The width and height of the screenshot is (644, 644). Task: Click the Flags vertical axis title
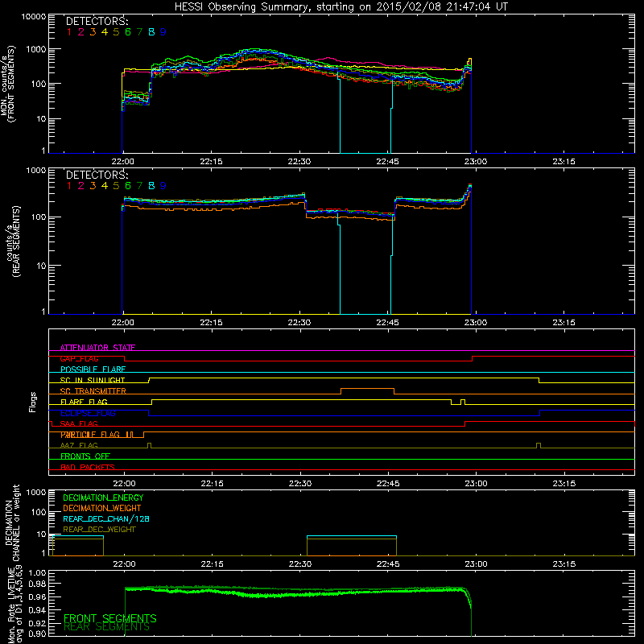coord(33,402)
